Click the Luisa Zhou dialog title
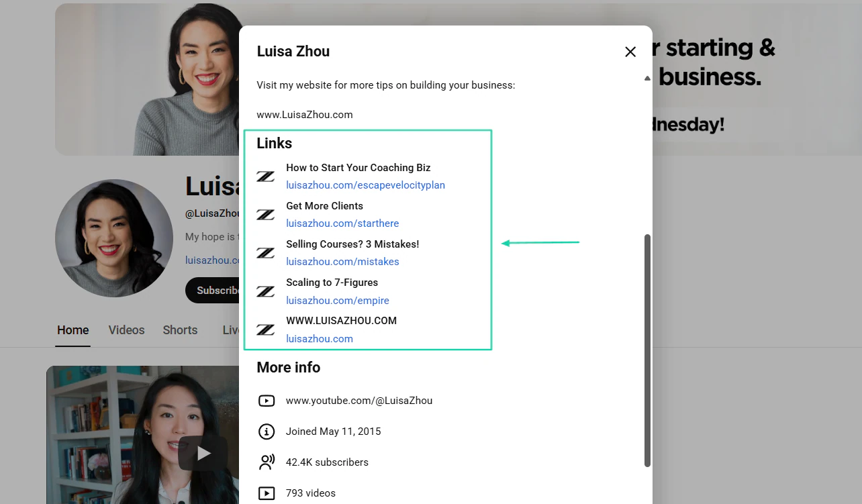 point(293,52)
